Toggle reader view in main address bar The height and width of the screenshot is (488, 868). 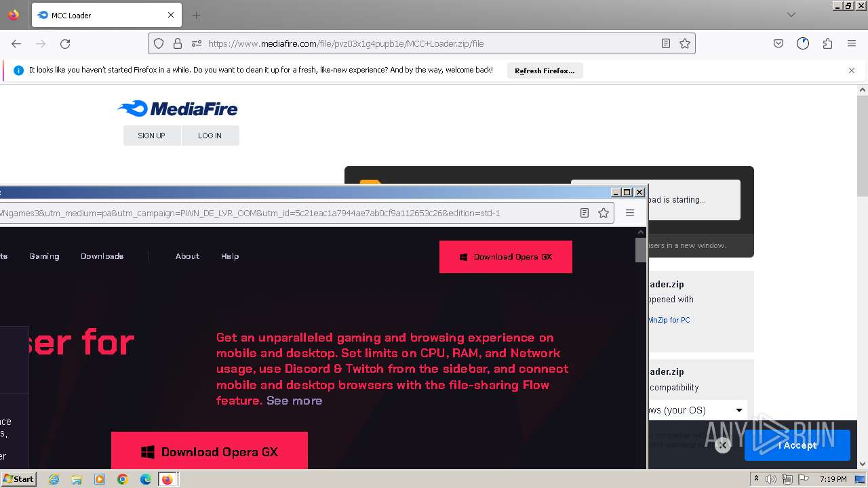point(666,43)
